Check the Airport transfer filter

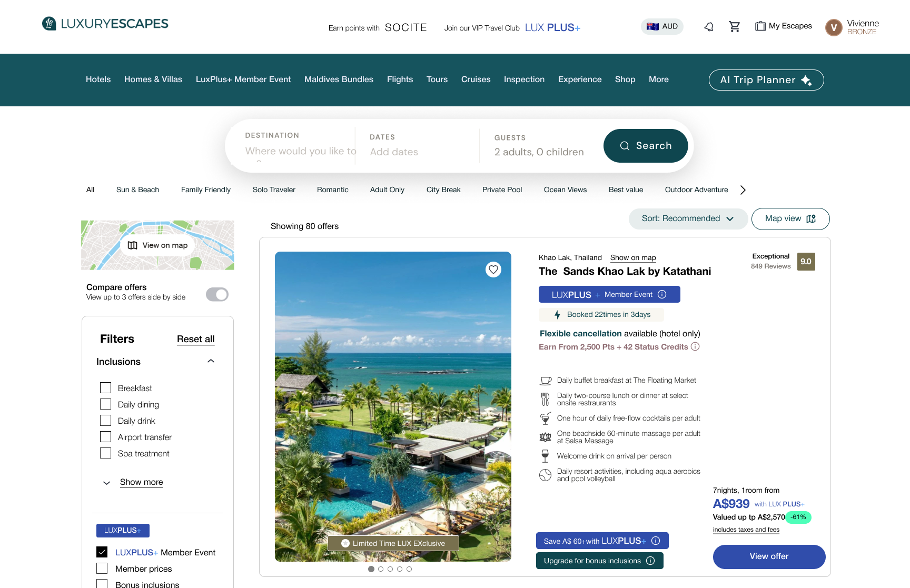(105, 437)
